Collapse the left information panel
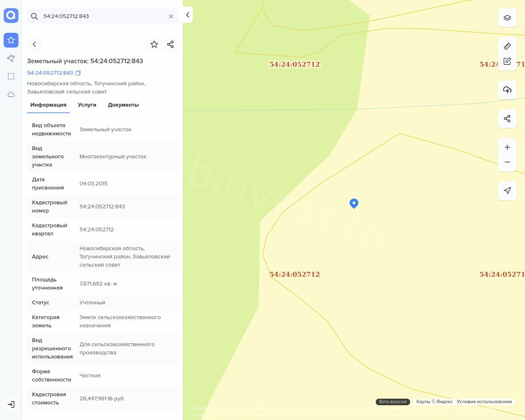The width and height of the screenshot is (525, 420). tap(188, 15)
